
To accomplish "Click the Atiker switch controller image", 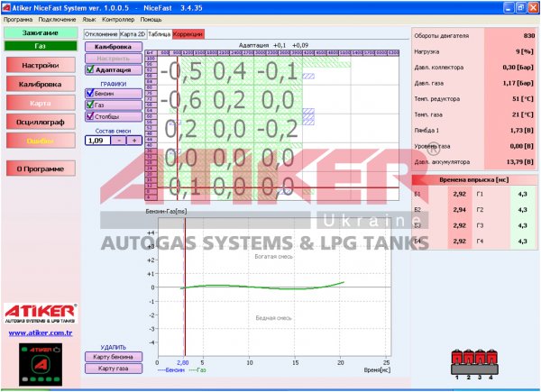I will click(x=41, y=364).
